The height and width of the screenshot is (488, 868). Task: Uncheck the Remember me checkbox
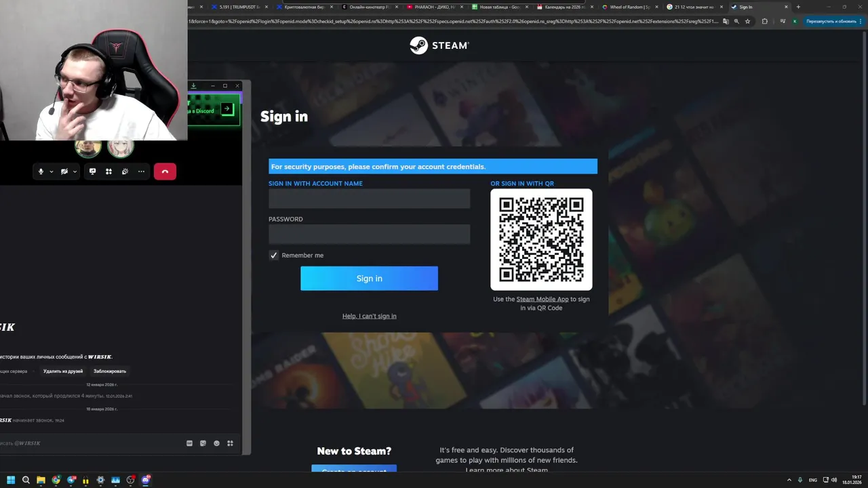[274, 256]
